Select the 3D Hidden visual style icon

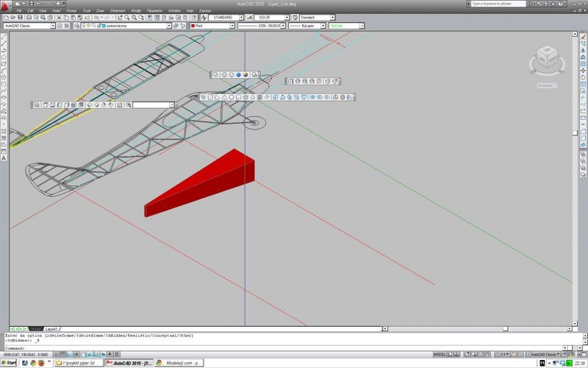(x=232, y=75)
